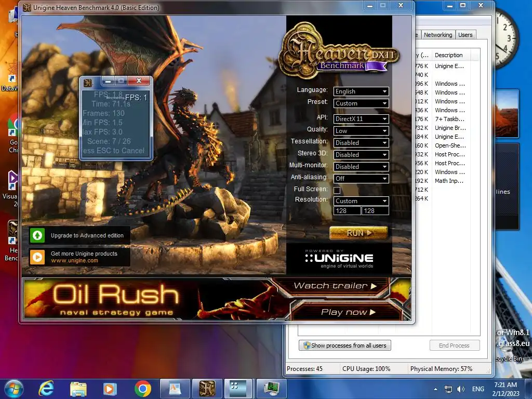This screenshot has height=399, width=532.
Task: Click Play now on the Oil Rush banner
Action: point(348,312)
